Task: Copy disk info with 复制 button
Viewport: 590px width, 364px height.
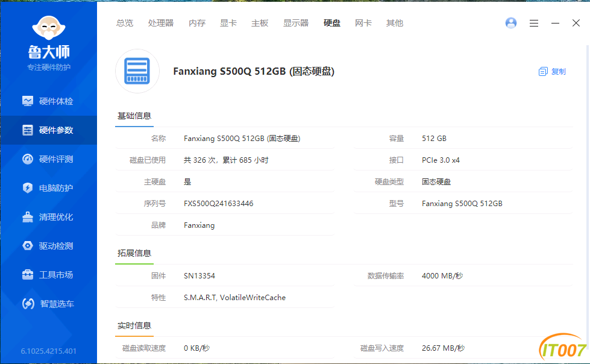Action: click(x=552, y=72)
